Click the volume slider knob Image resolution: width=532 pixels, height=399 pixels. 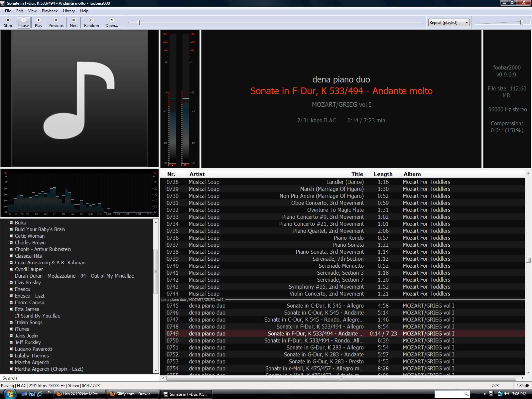pos(521,22)
